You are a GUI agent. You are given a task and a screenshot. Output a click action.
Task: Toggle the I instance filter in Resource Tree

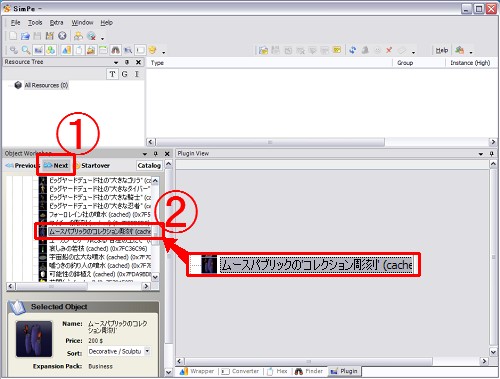pyautogui.click(x=137, y=74)
